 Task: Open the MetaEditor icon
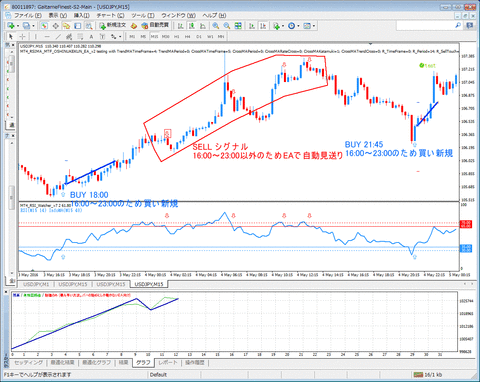(x=134, y=26)
